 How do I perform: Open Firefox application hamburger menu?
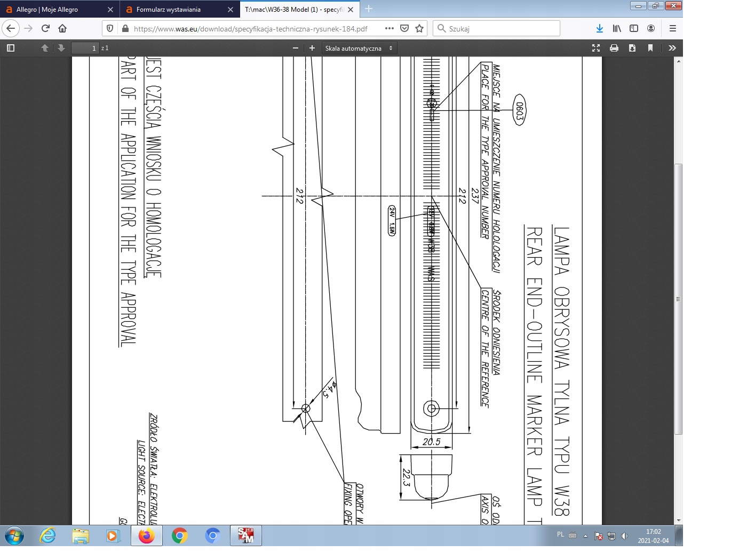[x=672, y=28]
